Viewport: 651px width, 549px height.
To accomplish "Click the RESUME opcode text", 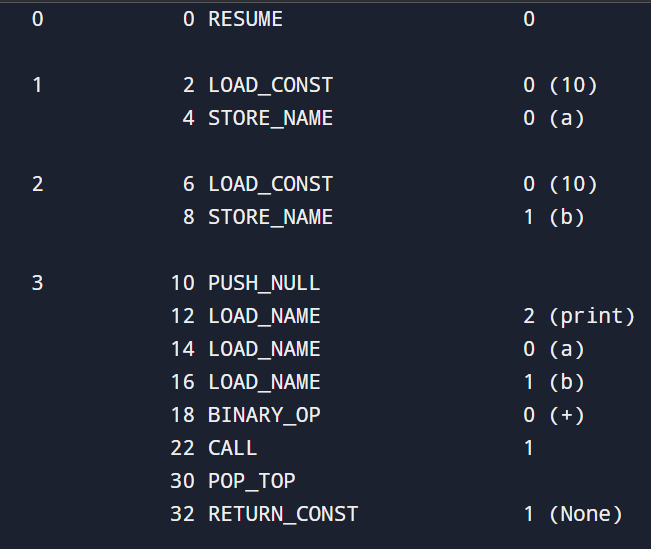I will [x=245, y=19].
